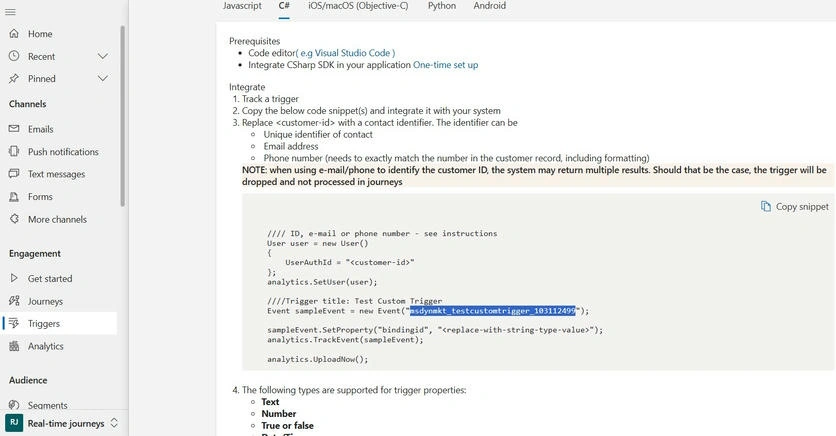Image resolution: width=836 pixels, height=436 pixels.
Task: Open the One-time set up link
Action: (445, 65)
